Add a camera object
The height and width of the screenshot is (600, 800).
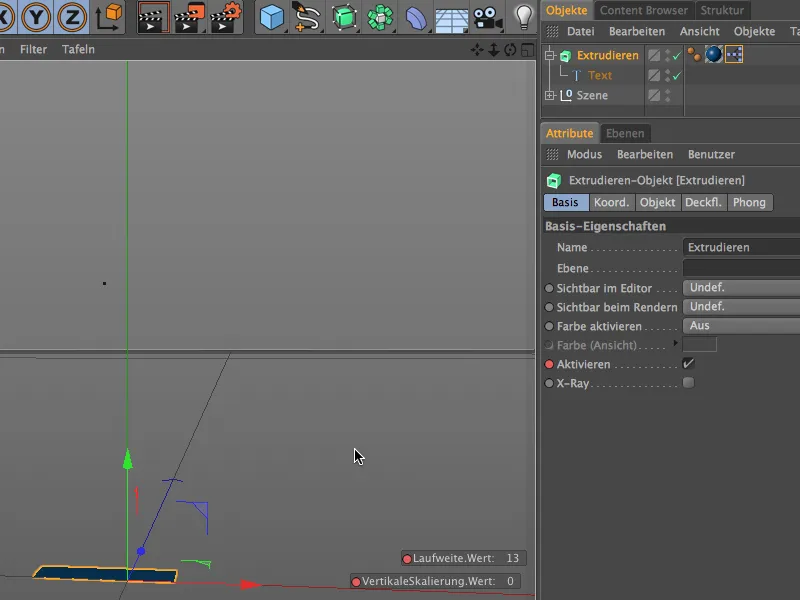pyautogui.click(x=487, y=18)
